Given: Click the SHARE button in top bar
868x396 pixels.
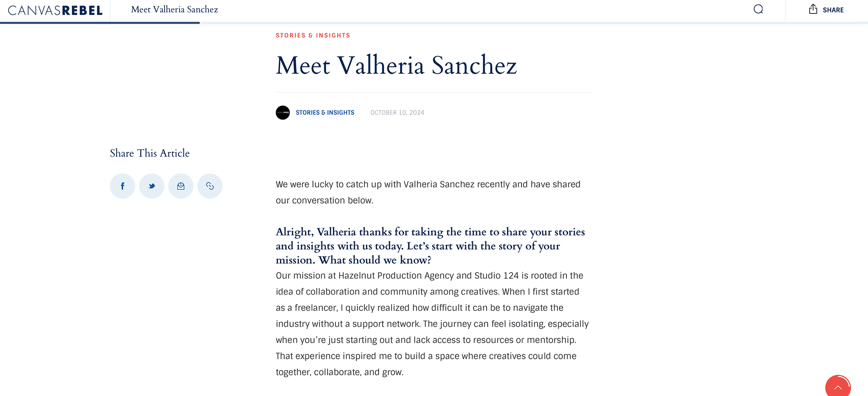Looking at the screenshot, I should (x=826, y=10).
